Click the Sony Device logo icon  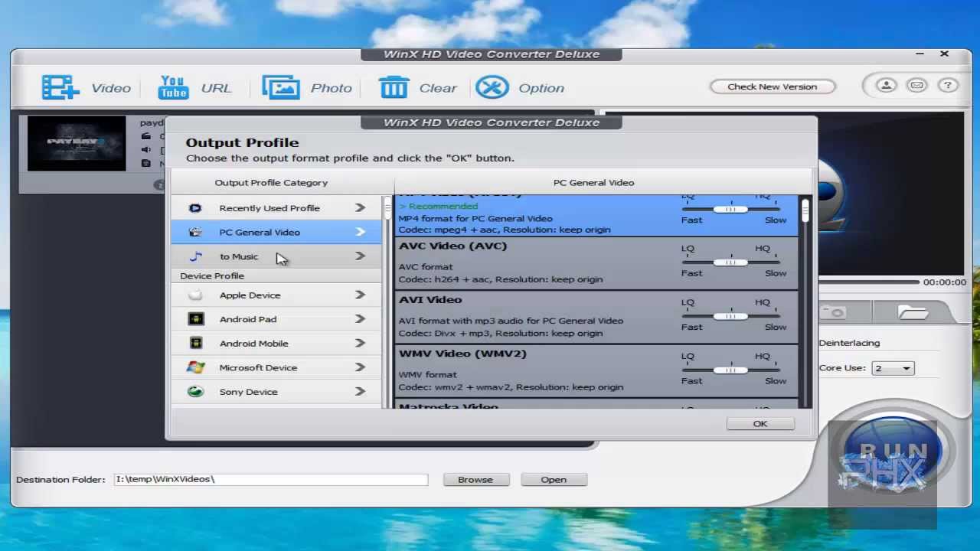pyautogui.click(x=195, y=392)
